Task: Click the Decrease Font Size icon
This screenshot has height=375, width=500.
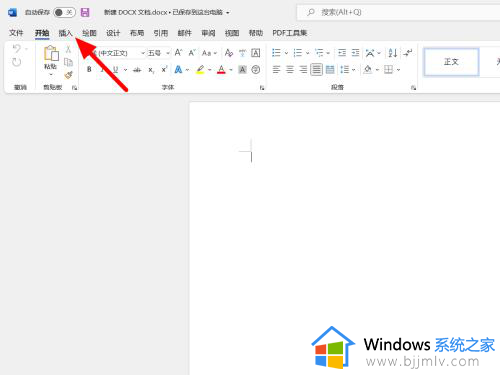Action: pos(192,53)
